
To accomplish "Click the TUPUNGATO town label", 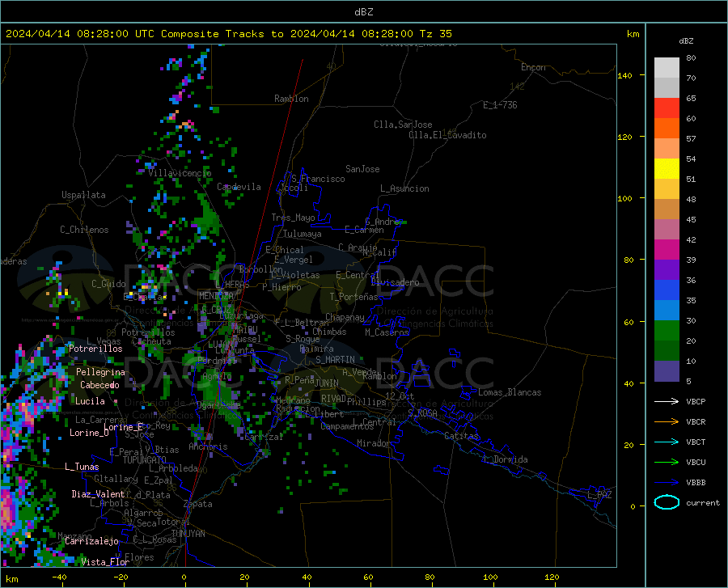I will tap(145, 460).
